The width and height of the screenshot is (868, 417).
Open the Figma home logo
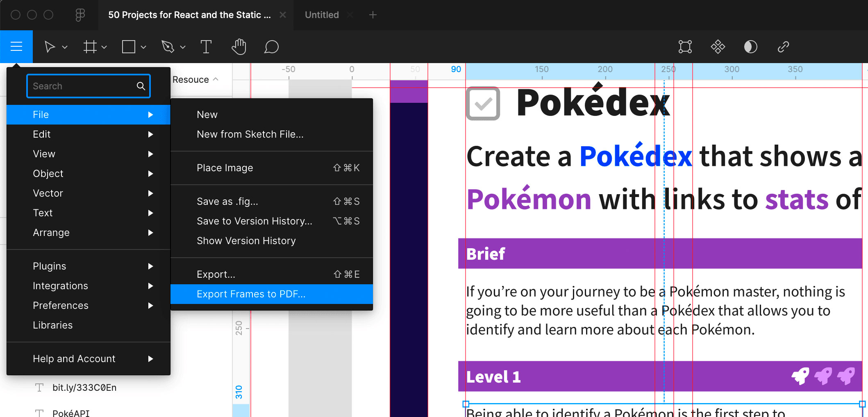click(80, 15)
